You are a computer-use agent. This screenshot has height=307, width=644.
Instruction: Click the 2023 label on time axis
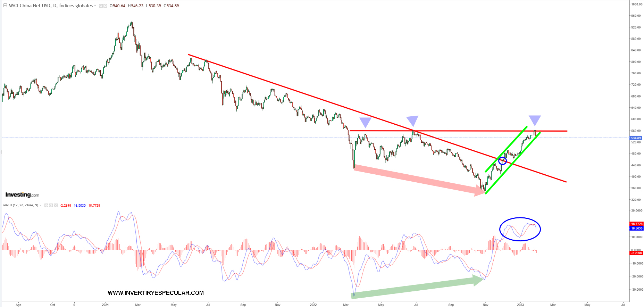point(520,305)
